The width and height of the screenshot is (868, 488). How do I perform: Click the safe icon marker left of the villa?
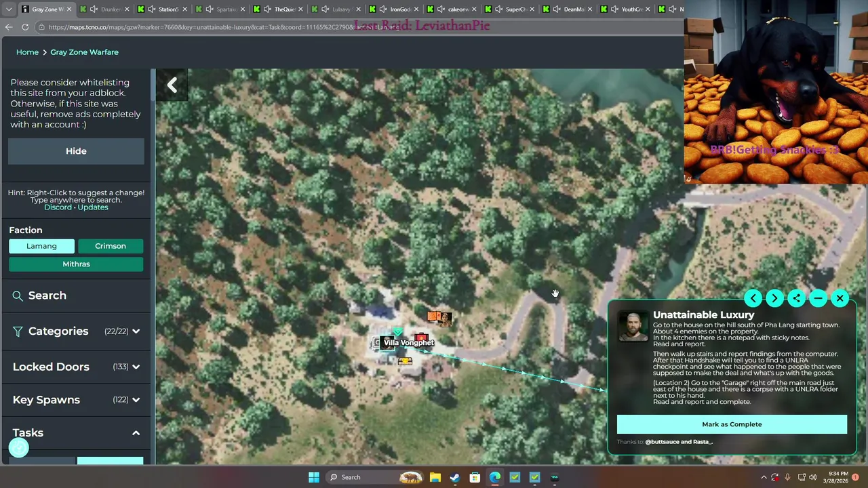(x=376, y=343)
